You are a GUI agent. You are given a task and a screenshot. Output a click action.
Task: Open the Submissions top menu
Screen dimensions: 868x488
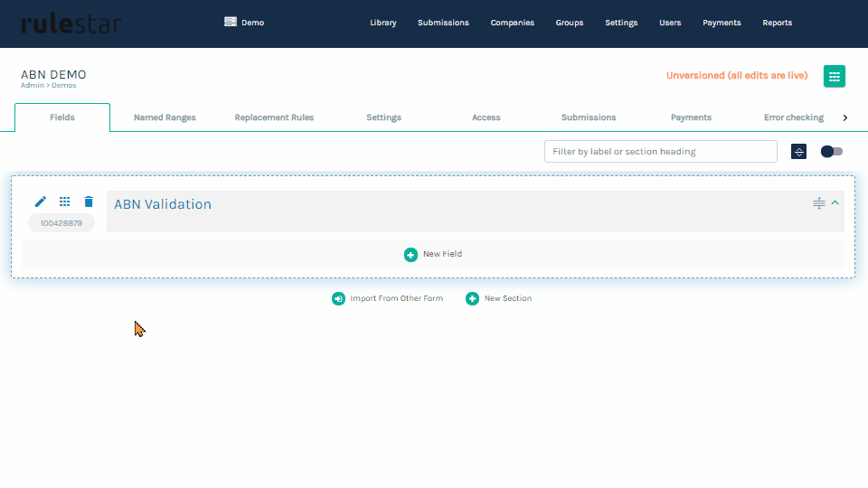click(x=443, y=23)
